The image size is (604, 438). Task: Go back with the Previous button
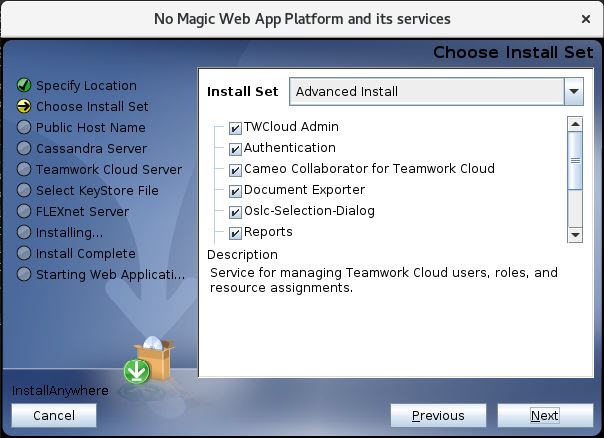pos(438,416)
